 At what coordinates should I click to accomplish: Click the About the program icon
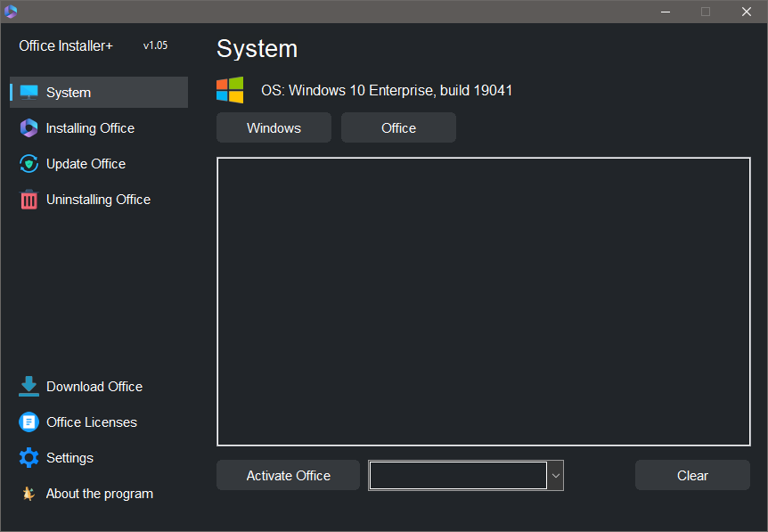pyautogui.click(x=29, y=494)
